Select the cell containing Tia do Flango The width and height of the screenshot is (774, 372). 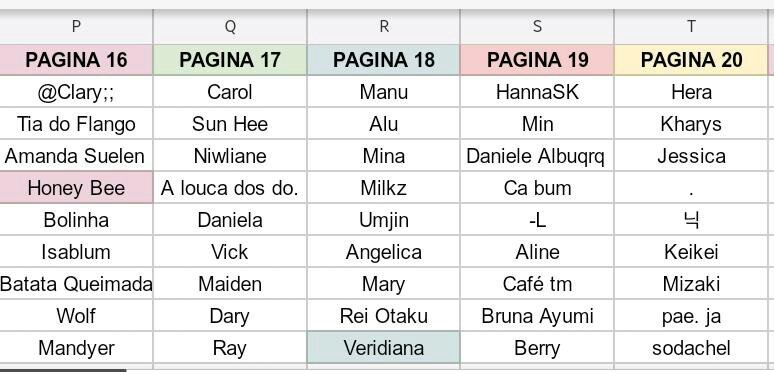click(76, 124)
